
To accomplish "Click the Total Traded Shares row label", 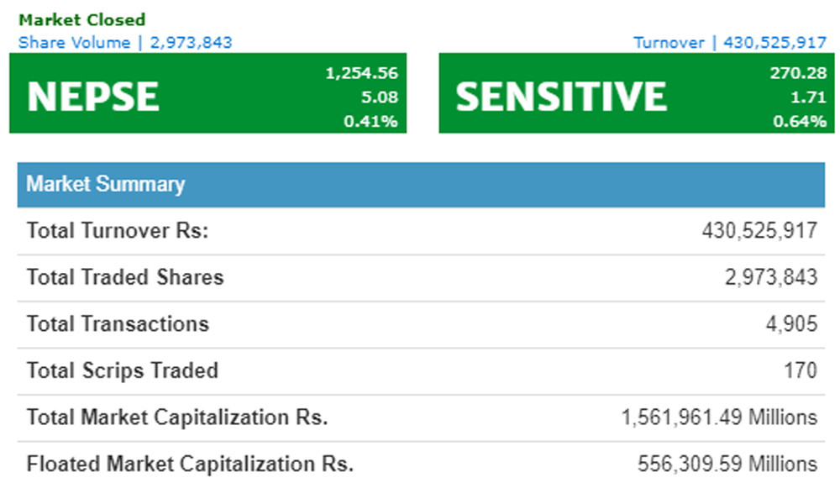I will (x=125, y=277).
